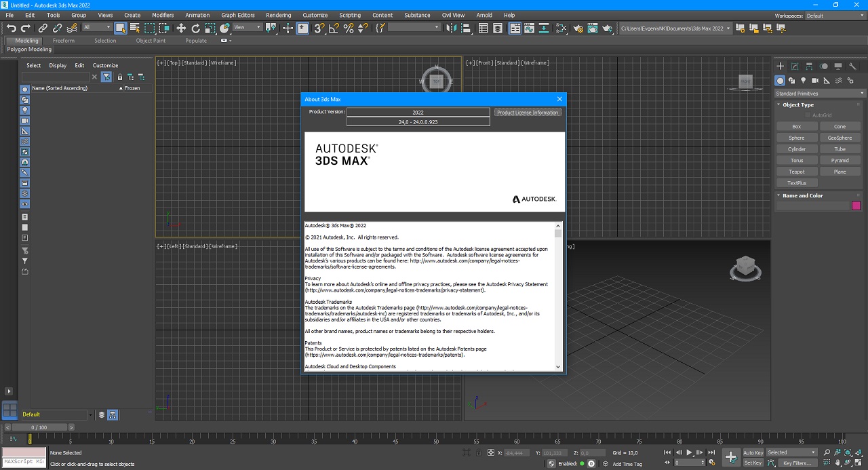868x470 pixels.
Task: Activate the Select and Link tool
Action: tap(43, 28)
